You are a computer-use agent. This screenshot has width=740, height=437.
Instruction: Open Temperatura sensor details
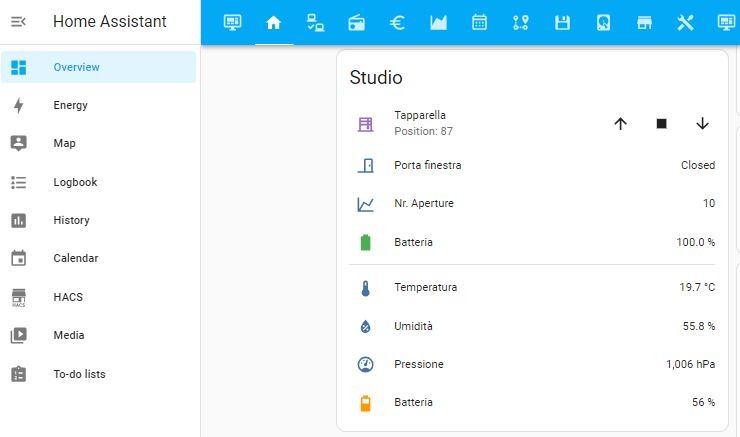(x=426, y=287)
